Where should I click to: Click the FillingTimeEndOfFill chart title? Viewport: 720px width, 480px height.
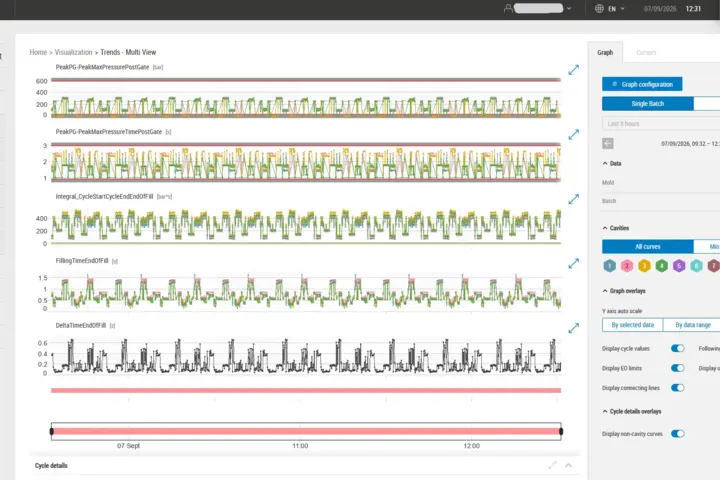(82, 260)
